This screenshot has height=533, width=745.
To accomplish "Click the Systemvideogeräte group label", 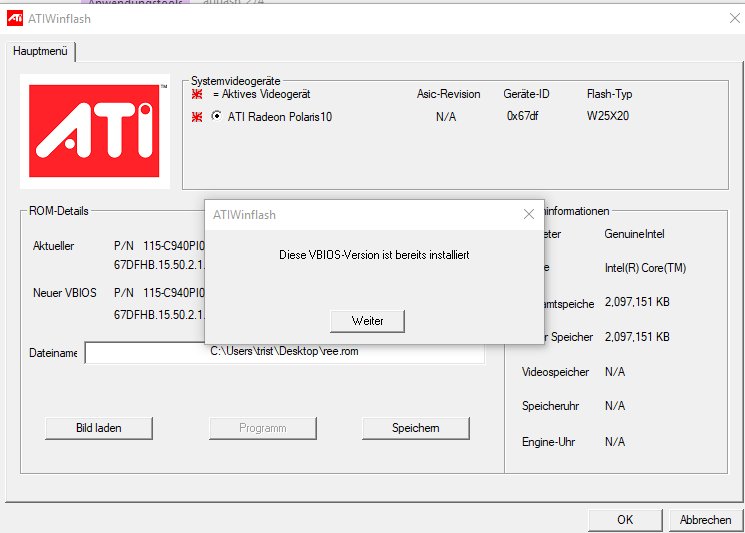I will (236, 81).
